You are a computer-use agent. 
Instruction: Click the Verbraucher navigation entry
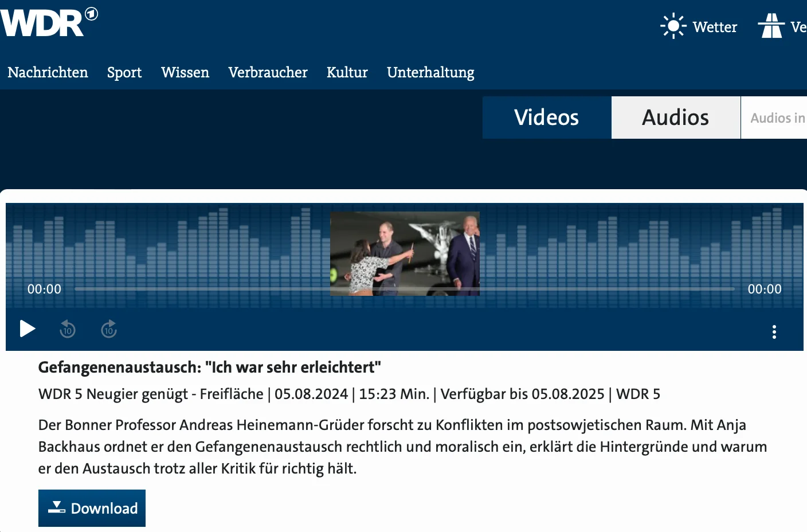[x=268, y=72]
